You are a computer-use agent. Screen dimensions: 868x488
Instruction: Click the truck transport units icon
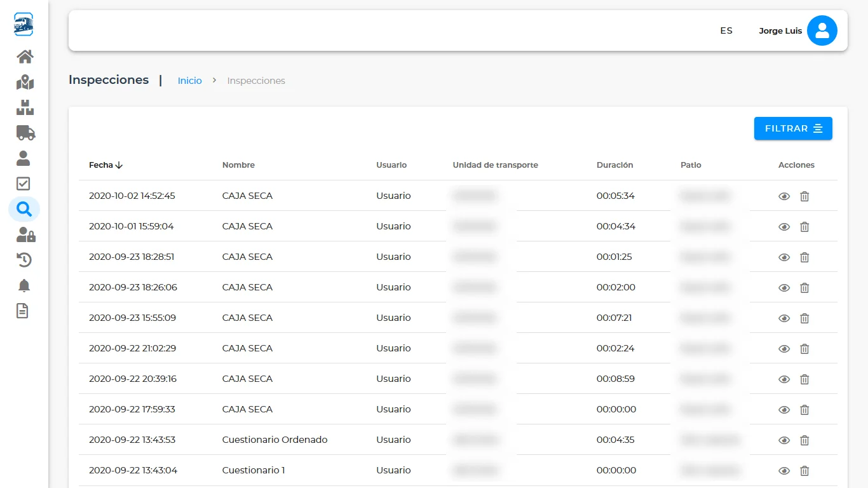(x=24, y=133)
